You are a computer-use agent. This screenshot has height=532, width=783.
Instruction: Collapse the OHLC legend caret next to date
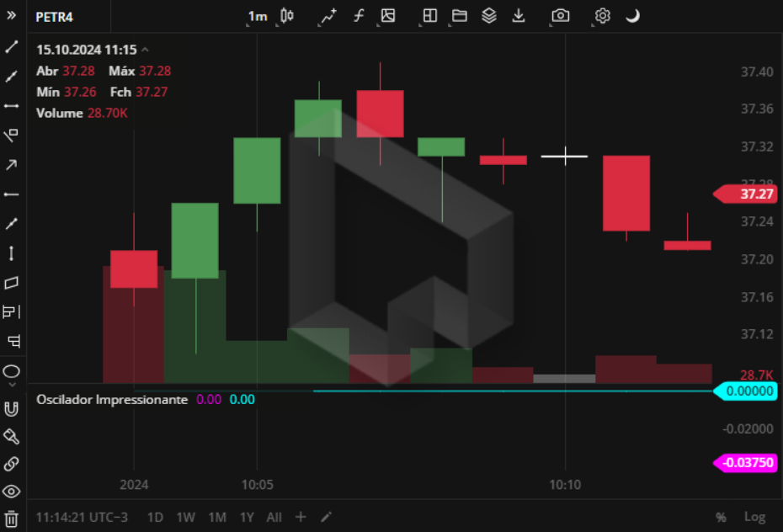pos(146,50)
